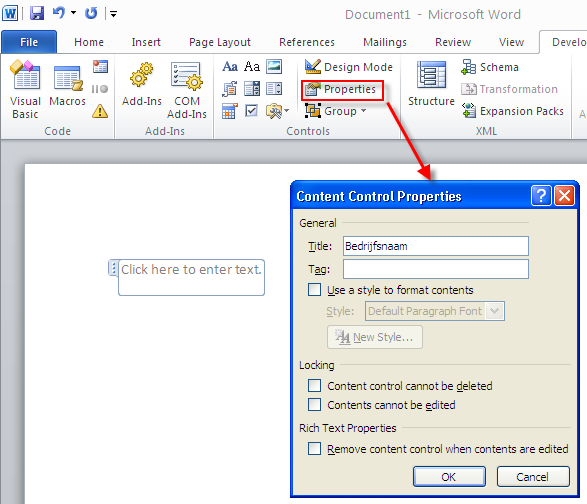Expand the Style combo box
Screen dimensions: 587x504
click(x=495, y=311)
